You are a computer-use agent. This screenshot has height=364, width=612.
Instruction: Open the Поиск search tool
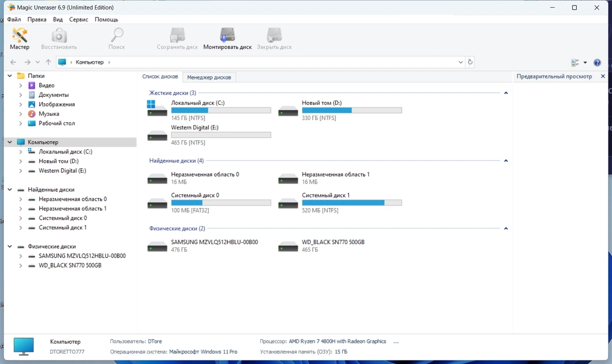pos(117,39)
